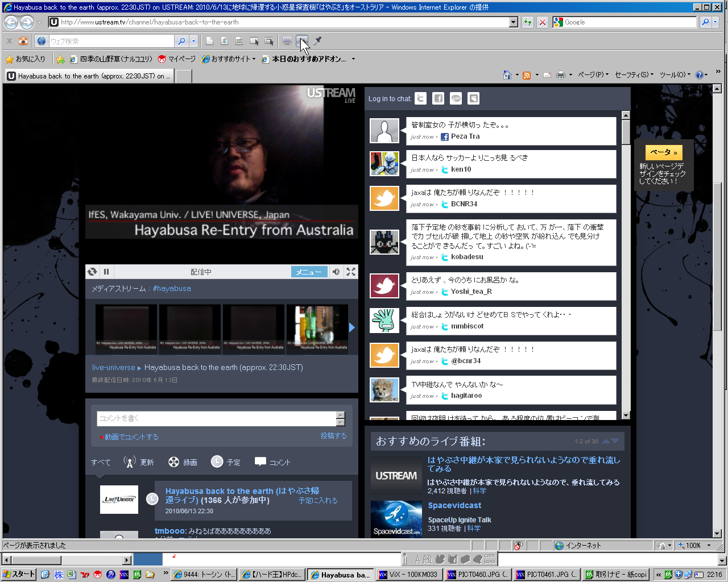
Task: Open the ツール(O) menu
Action: 675,75
